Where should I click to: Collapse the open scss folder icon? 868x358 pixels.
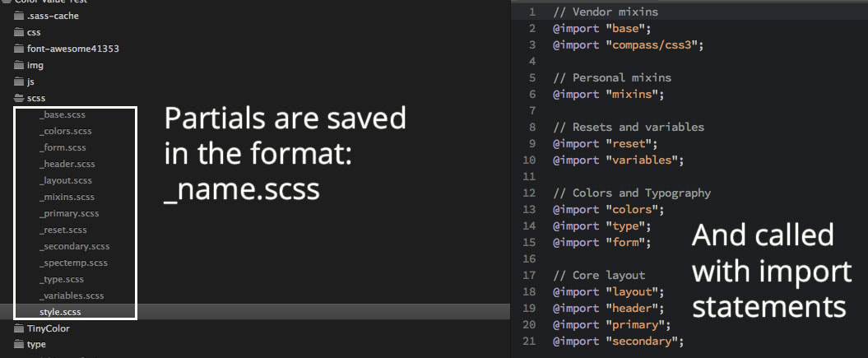(x=19, y=98)
